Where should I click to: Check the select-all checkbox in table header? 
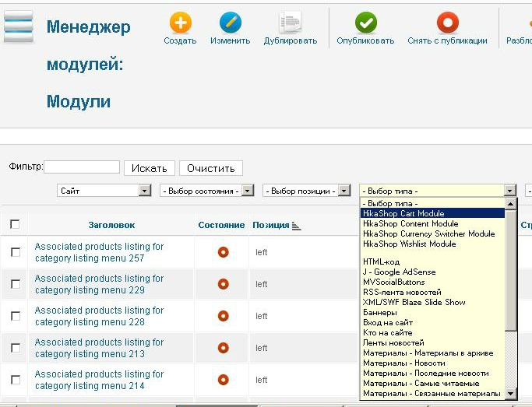[x=15, y=224]
